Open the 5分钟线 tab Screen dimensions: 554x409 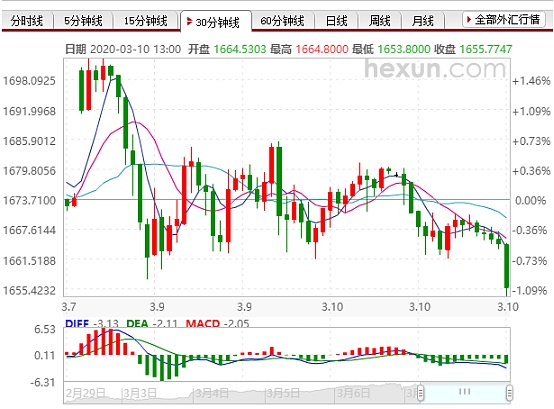83,20
